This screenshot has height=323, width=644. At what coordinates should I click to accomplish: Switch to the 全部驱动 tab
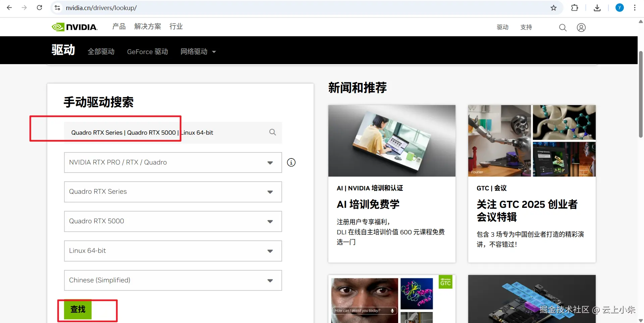pyautogui.click(x=101, y=52)
